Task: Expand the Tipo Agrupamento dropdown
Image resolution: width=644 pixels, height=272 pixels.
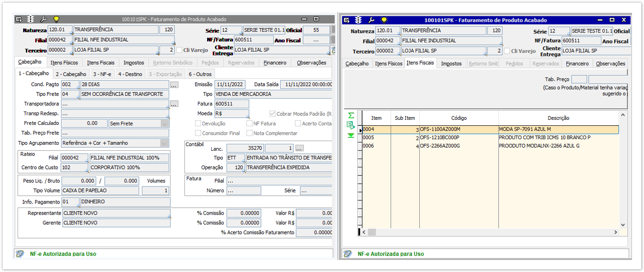Action: coord(164,143)
